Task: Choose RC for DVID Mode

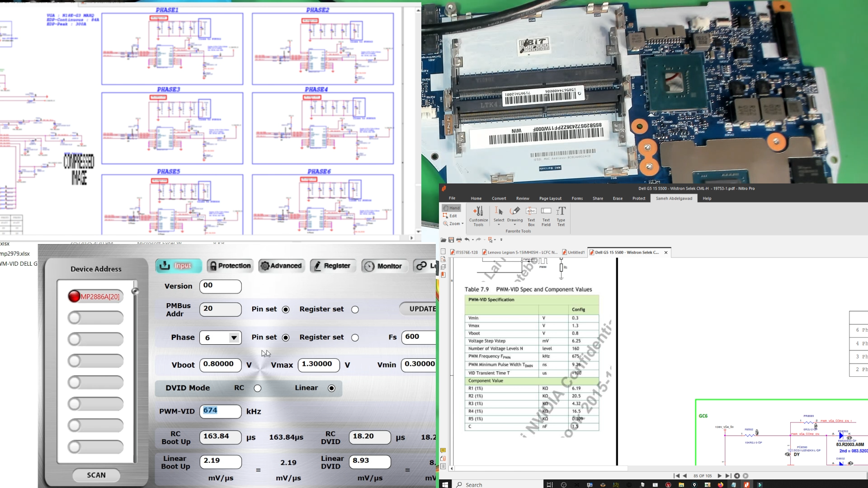Action: click(x=258, y=388)
